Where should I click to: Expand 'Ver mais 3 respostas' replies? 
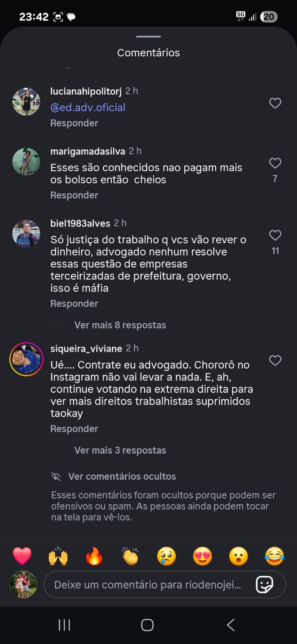pyautogui.click(x=120, y=450)
